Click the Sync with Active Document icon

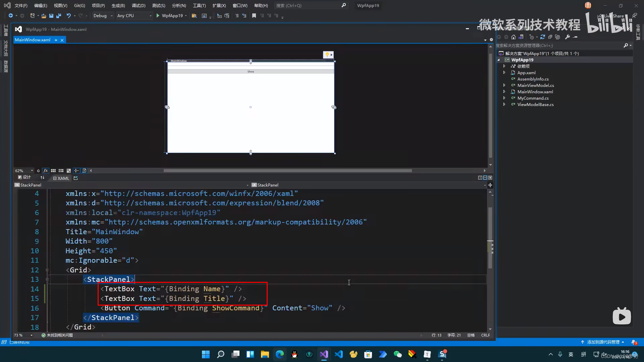(543, 37)
